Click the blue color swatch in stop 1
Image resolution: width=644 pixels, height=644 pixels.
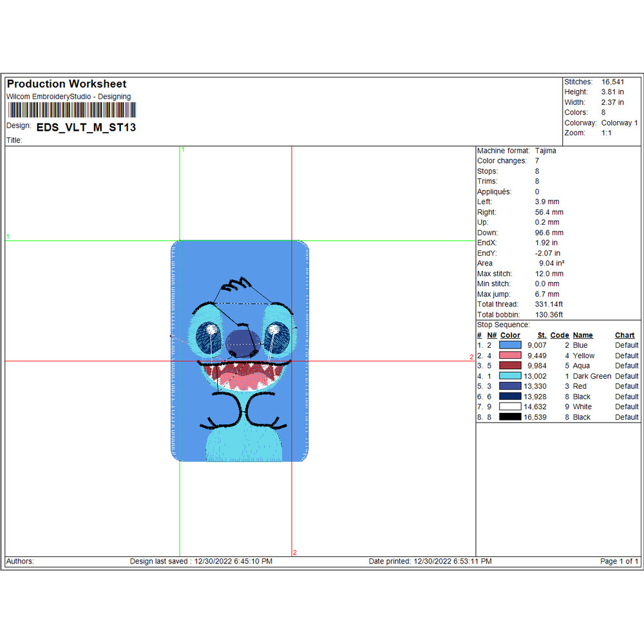point(510,345)
